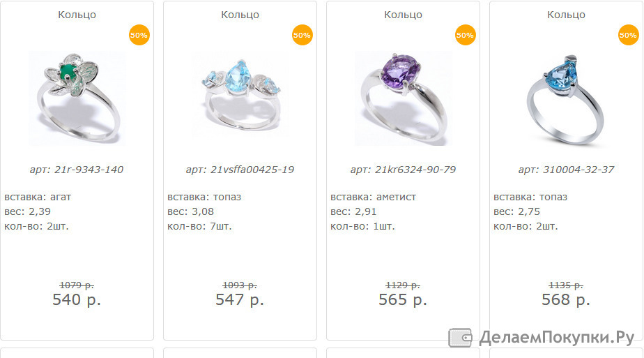Select article number 21vsffa00425-19

point(252,170)
